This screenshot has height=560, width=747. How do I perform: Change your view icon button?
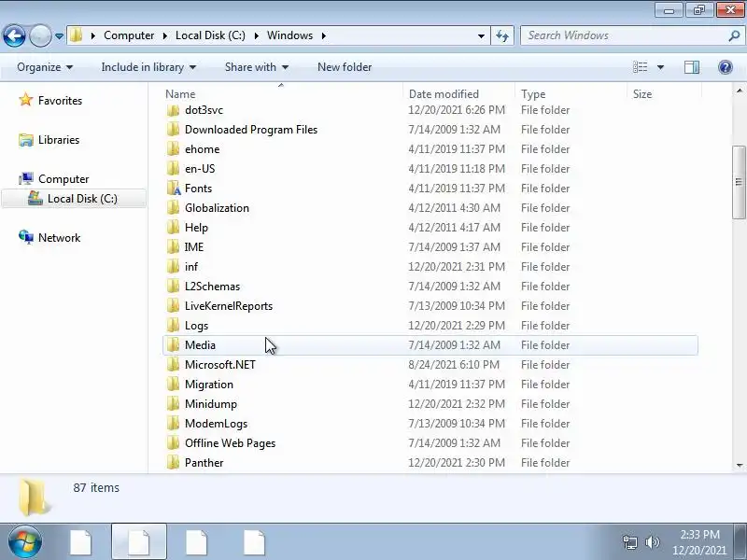pos(640,67)
